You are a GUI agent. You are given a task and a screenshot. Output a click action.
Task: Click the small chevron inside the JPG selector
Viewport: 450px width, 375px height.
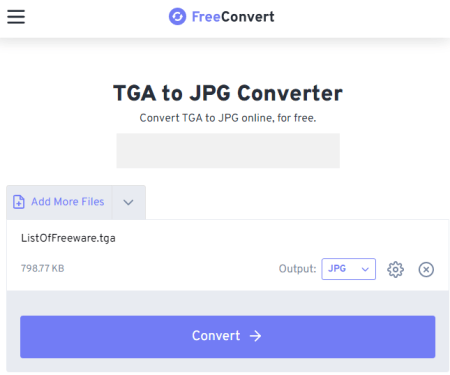pos(365,269)
